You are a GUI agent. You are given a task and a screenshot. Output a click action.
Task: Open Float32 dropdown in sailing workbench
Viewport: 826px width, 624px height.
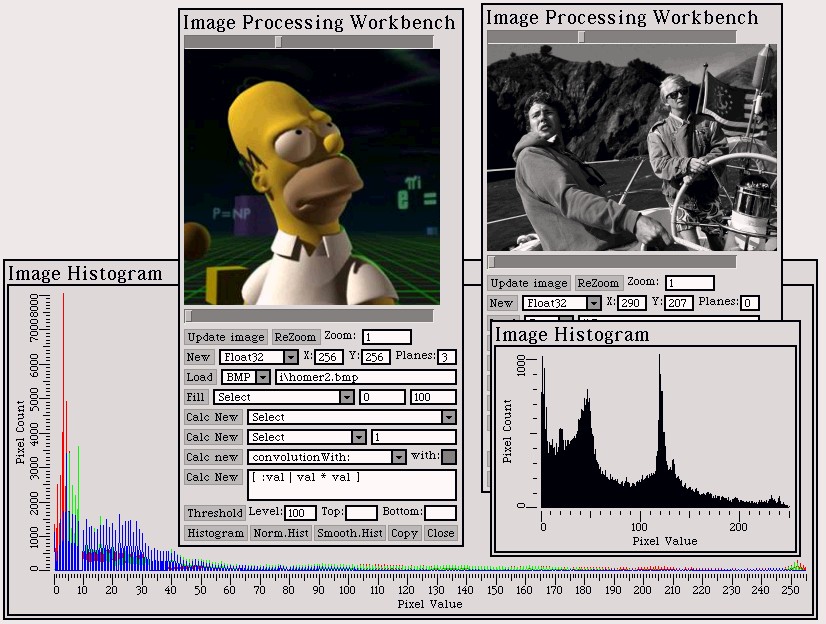594,303
